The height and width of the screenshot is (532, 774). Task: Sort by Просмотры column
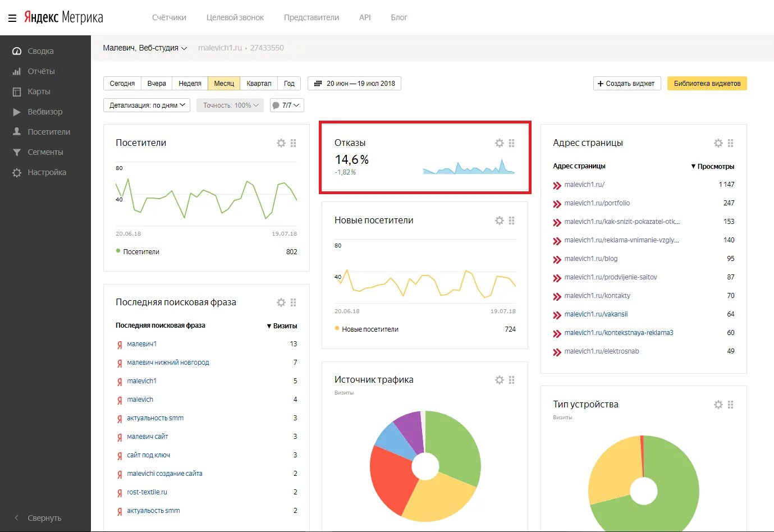(x=713, y=167)
